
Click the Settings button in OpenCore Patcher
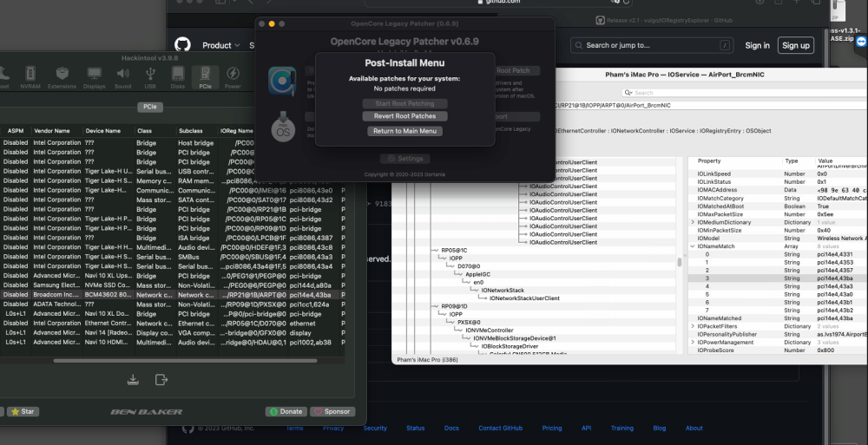point(404,158)
